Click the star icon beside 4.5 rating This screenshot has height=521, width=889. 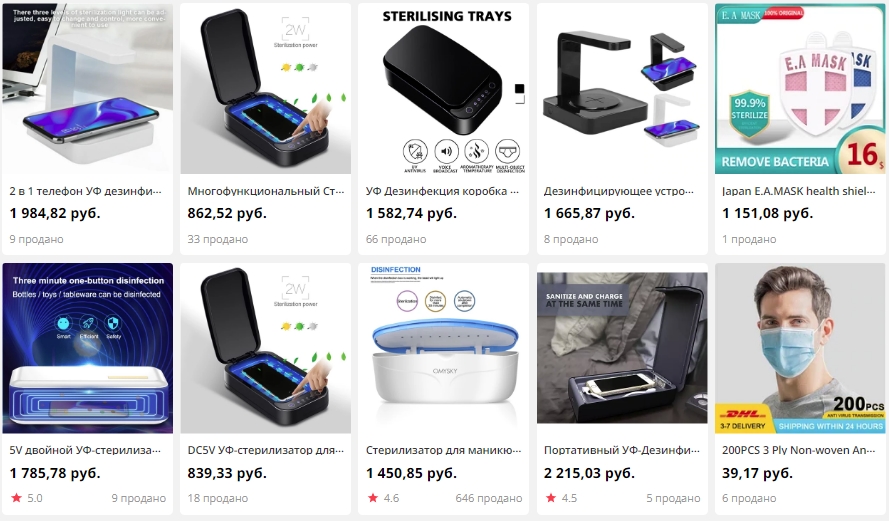coord(551,498)
